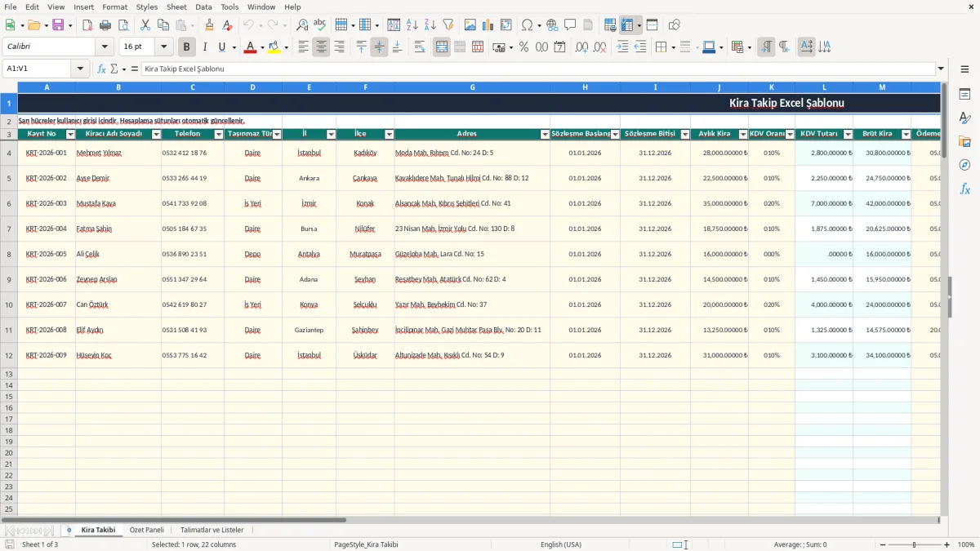Open the font color dropdown arrow
The image size is (980, 551).
pos(262,47)
